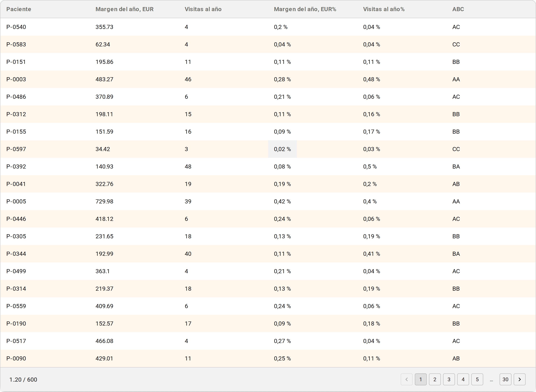The width and height of the screenshot is (536, 392).
Task: Select patient row P-0540
Action: [x=268, y=27]
